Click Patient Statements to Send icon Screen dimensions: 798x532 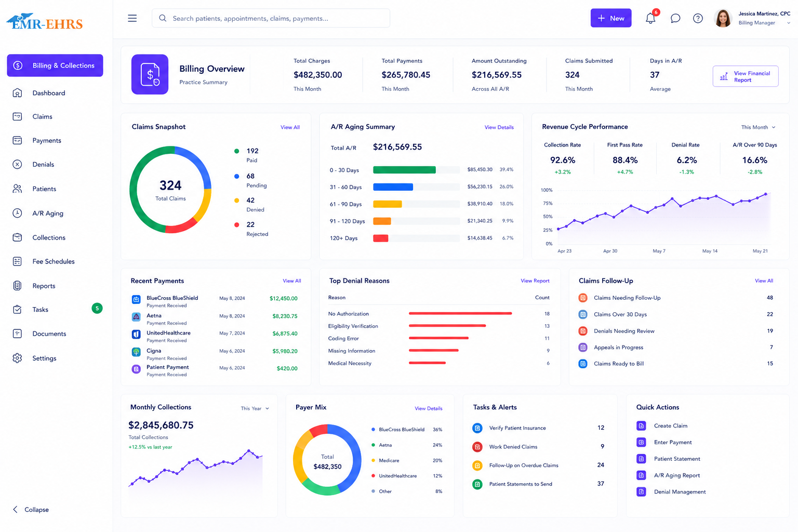pyautogui.click(x=477, y=484)
